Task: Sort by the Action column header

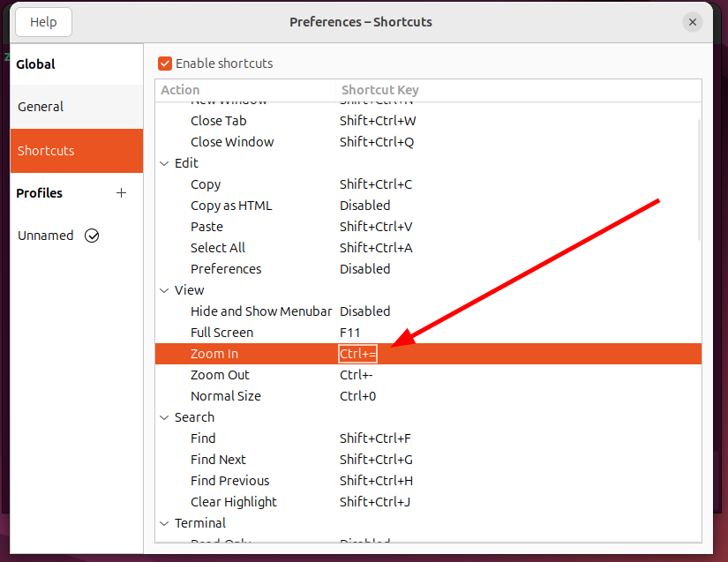Action: pyautogui.click(x=181, y=90)
